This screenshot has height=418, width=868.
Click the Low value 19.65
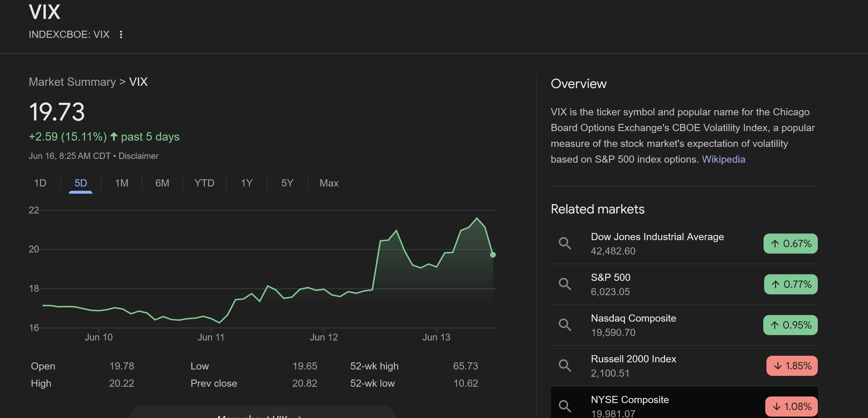305,366
